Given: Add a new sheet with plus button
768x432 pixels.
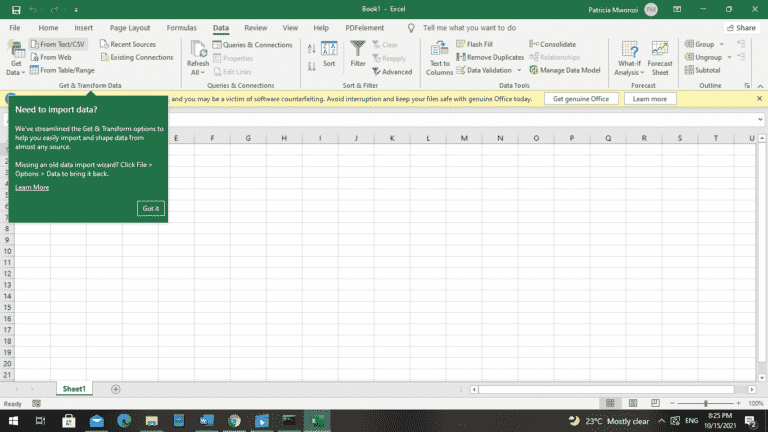Looking at the screenshot, I should pyautogui.click(x=116, y=389).
